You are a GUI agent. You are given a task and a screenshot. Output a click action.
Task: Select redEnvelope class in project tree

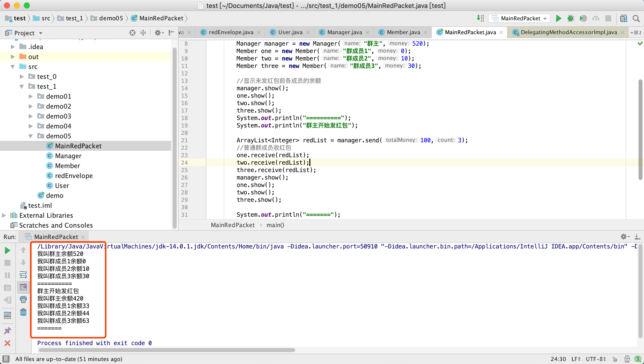[x=74, y=176]
